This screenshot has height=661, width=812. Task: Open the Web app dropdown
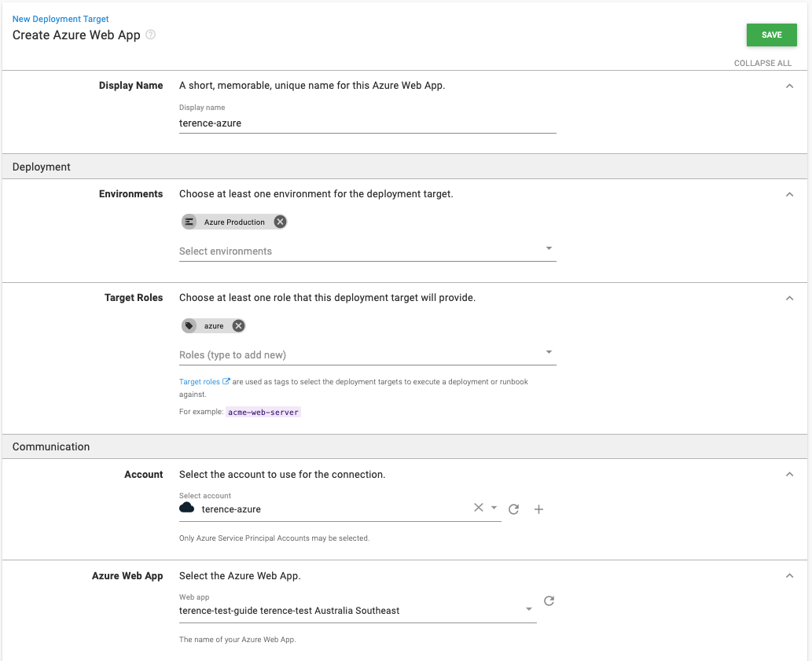point(529,608)
